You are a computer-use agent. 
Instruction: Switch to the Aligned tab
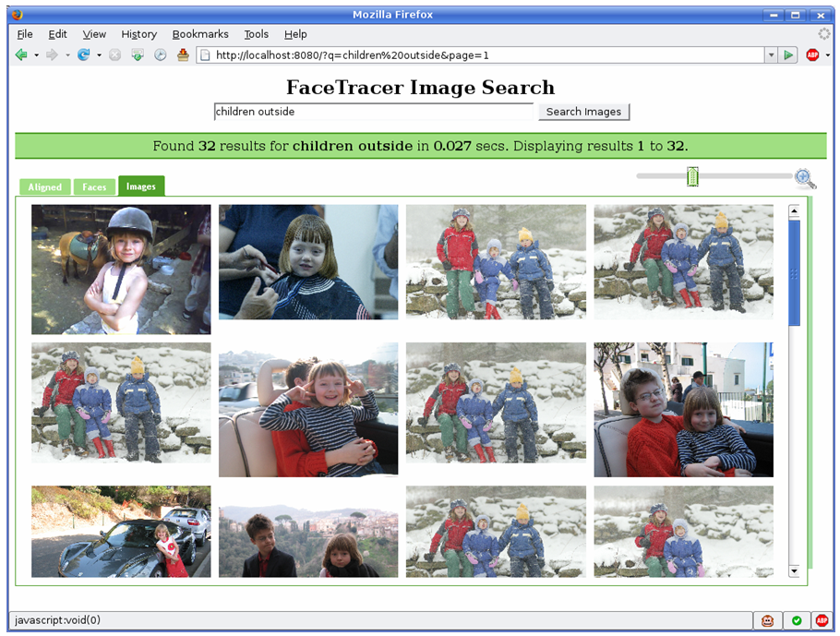point(44,186)
